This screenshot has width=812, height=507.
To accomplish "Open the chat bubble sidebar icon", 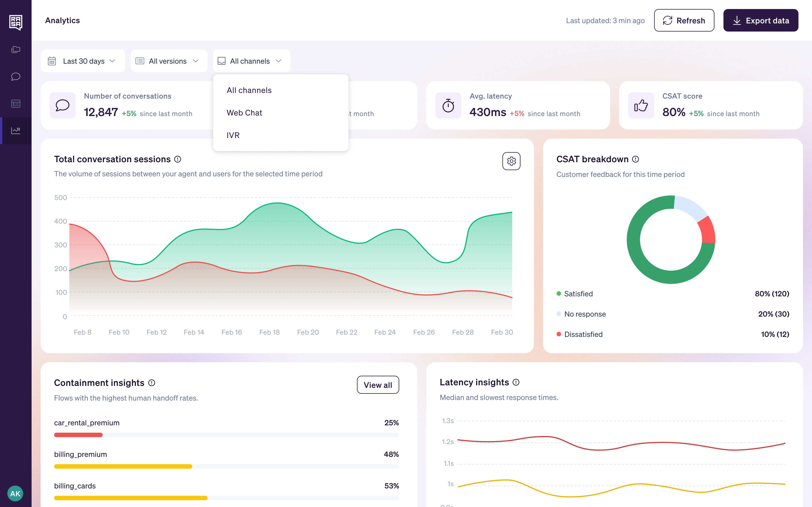I will [16, 76].
